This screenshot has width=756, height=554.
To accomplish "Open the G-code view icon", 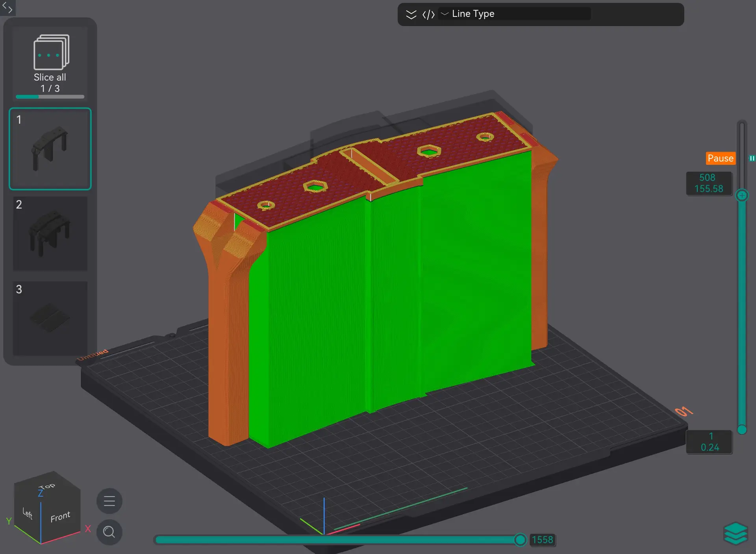I will pos(428,15).
